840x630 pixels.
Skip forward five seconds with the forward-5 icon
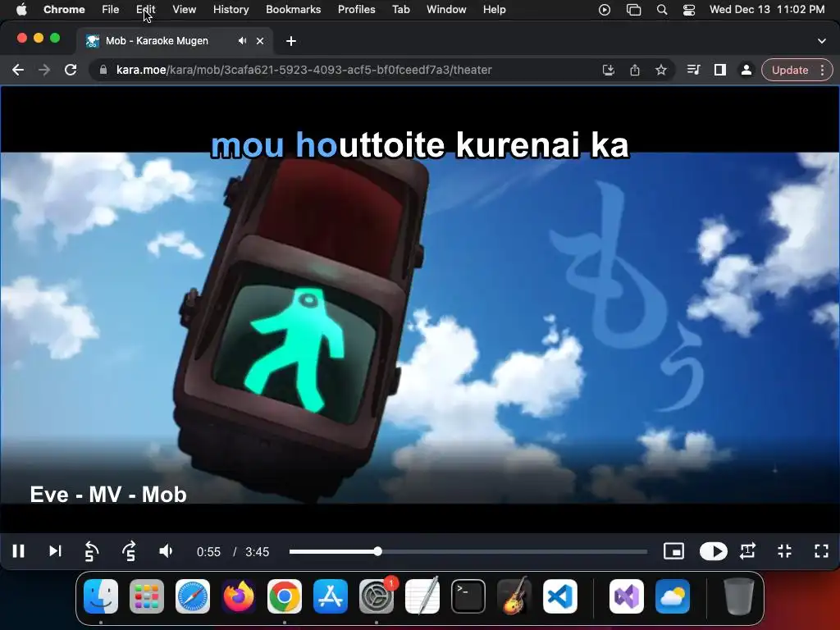tap(129, 551)
